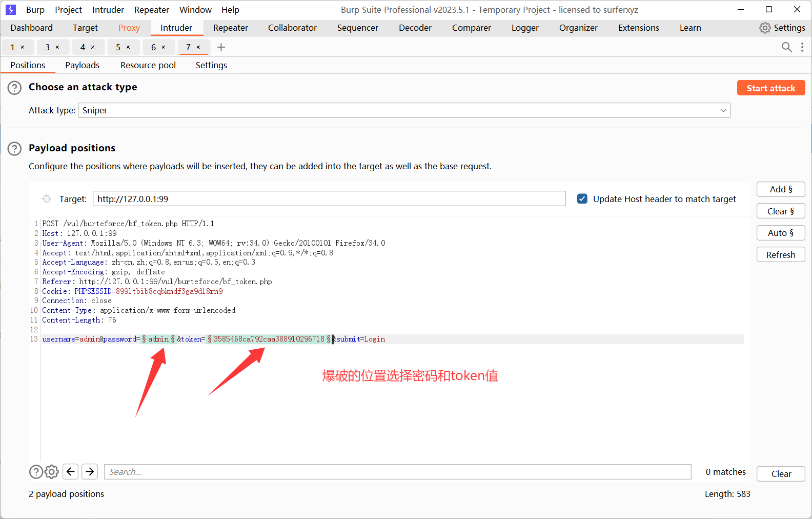Close Intruder tab 3
The height and width of the screenshot is (519, 812).
tap(57, 47)
